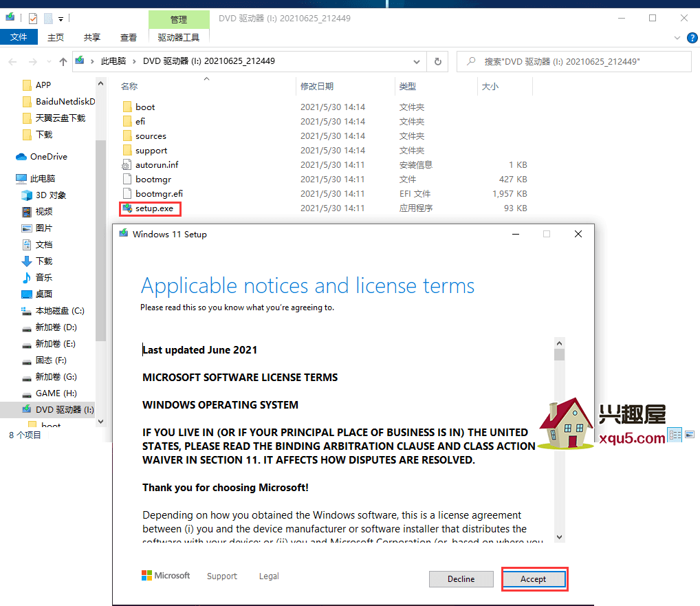Select the setup.exe application icon

coord(127,208)
